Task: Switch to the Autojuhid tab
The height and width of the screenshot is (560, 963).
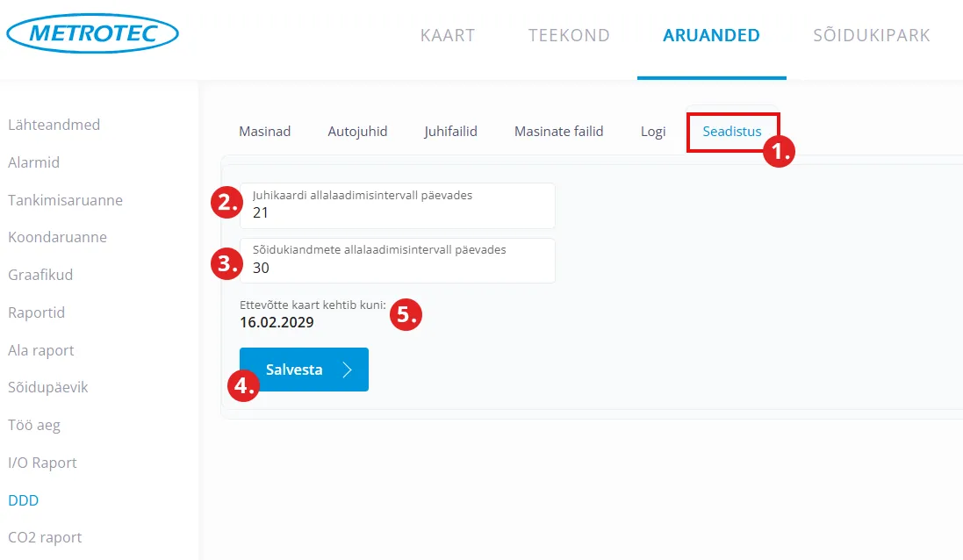Action: [x=357, y=132]
